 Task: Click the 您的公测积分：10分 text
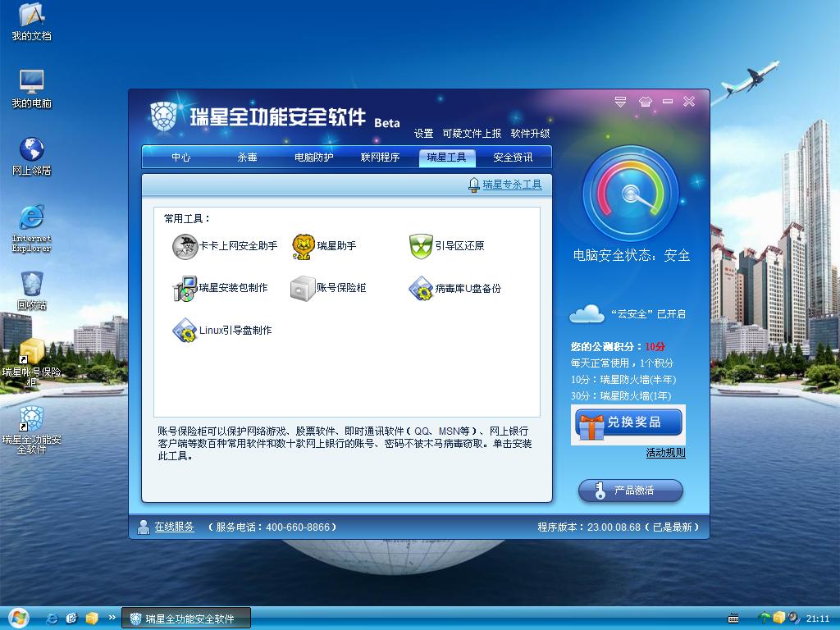click(618, 347)
